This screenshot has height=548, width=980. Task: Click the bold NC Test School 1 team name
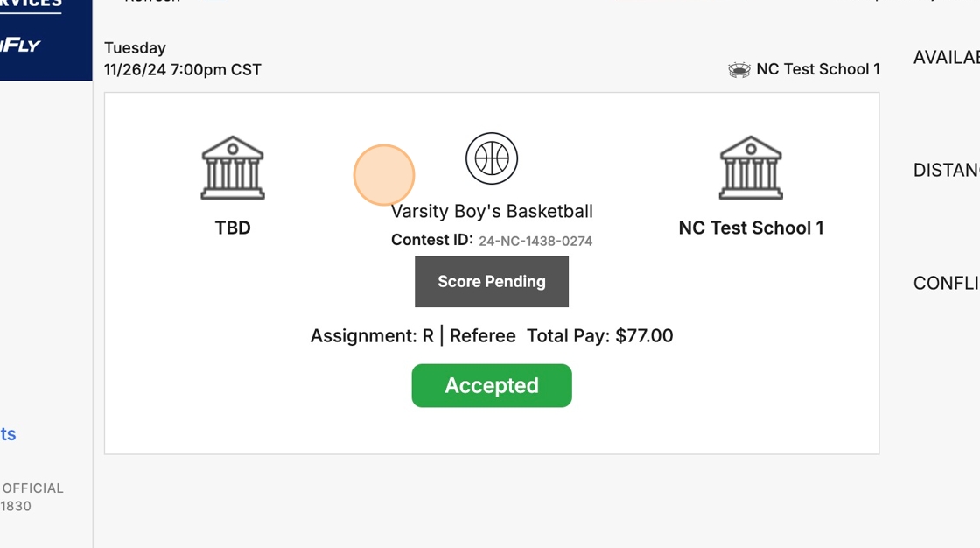tap(751, 228)
